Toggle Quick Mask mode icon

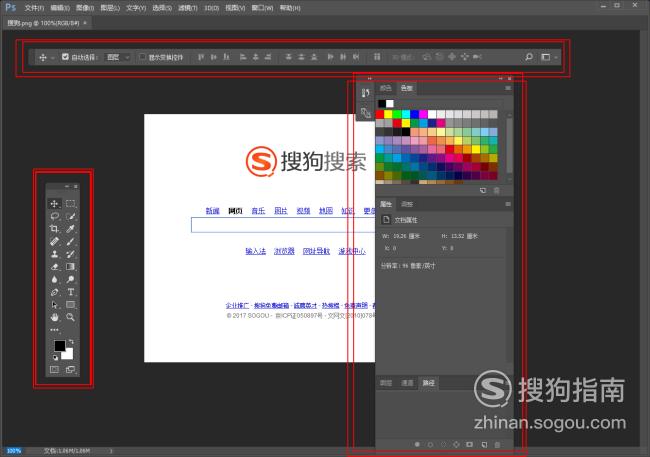[54, 369]
